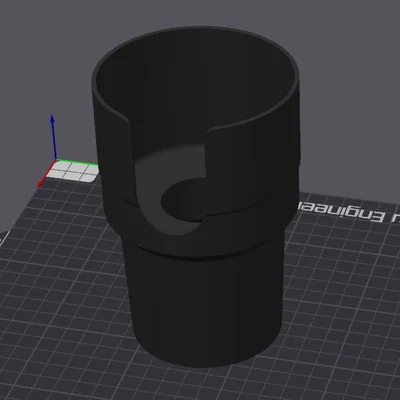The image size is (400, 400).
Task: Click the mirrored engineering text on the bed
Action: pos(348,212)
